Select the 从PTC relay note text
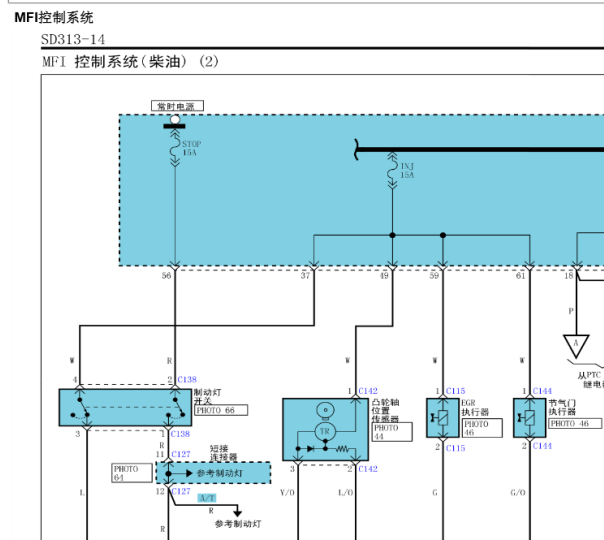This screenshot has height=540, width=604. click(591, 380)
